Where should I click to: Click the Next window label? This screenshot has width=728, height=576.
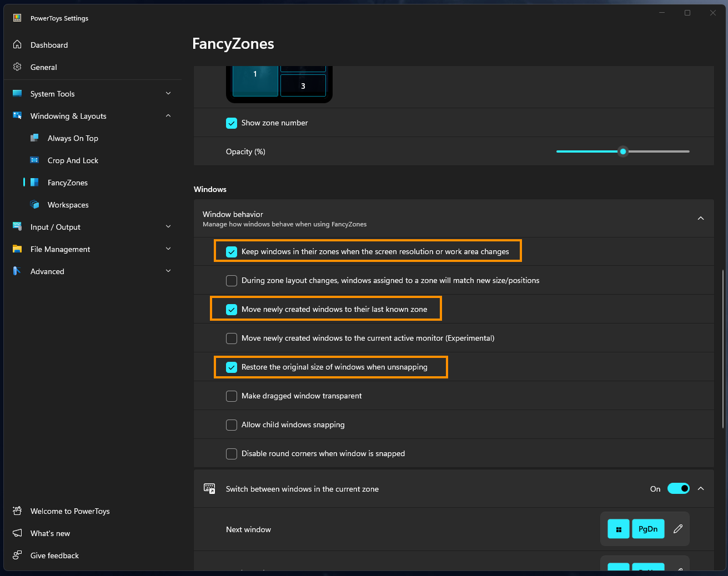(x=248, y=529)
